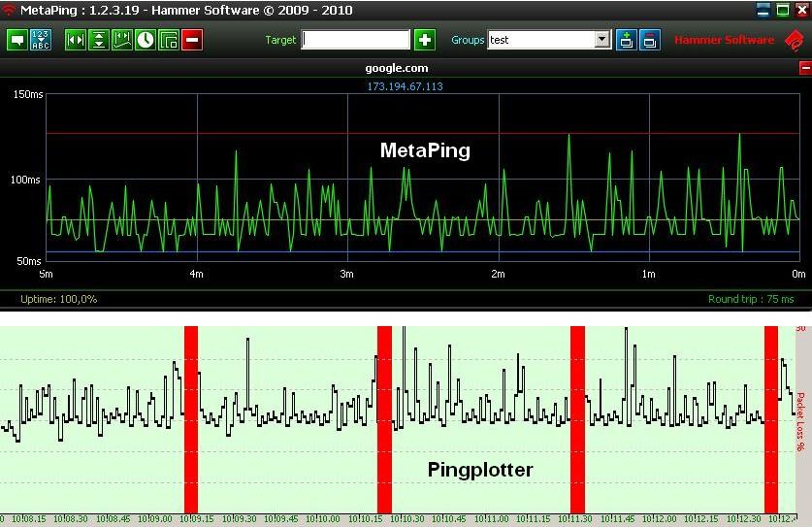Click the 150ms axis label
The width and height of the screenshot is (812, 527).
[28, 94]
